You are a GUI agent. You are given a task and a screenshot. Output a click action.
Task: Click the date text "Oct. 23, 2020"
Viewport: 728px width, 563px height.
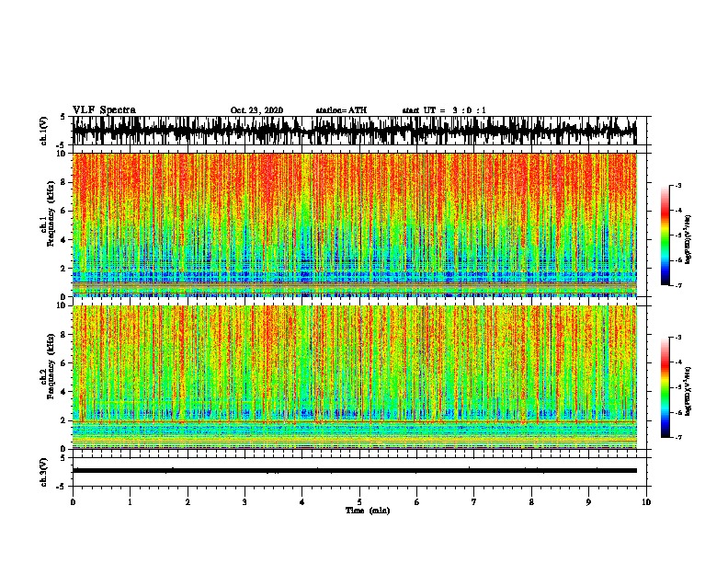256,110
